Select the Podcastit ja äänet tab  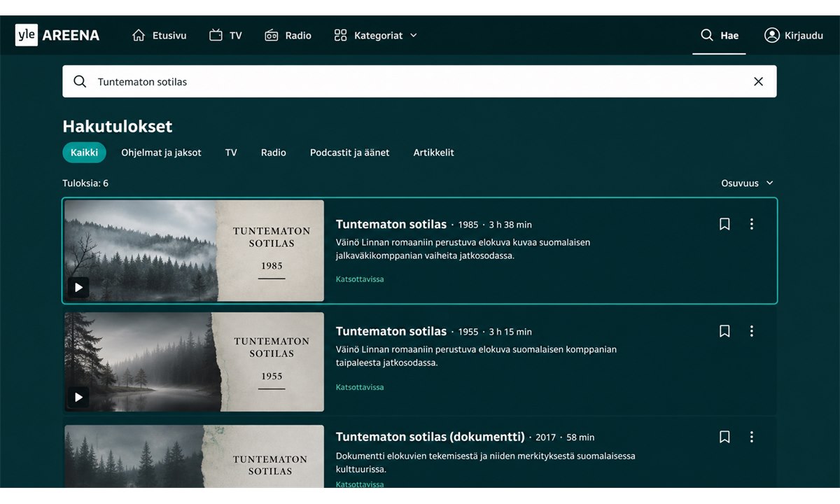click(x=349, y=153)
